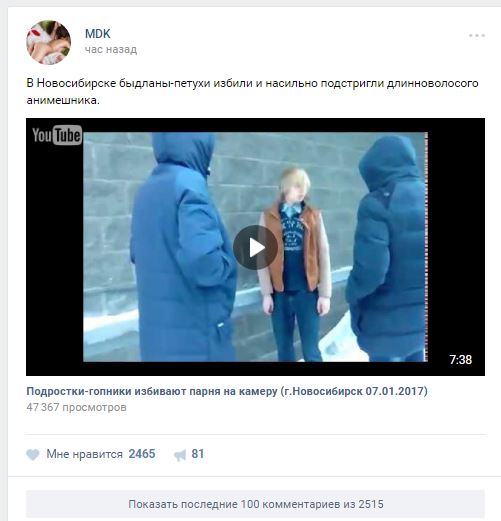The image size is (501, 521).
Task: Expand the last 100 comments
Action: coord(255,504)
